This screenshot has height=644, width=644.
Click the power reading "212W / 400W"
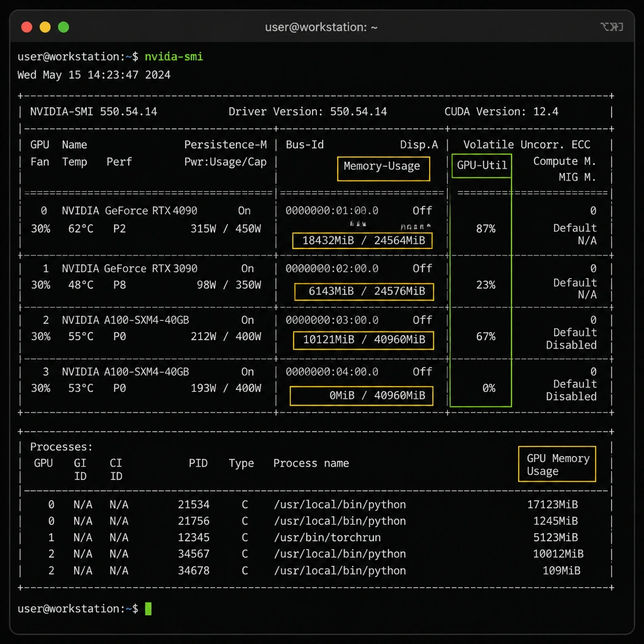(226, 336)
